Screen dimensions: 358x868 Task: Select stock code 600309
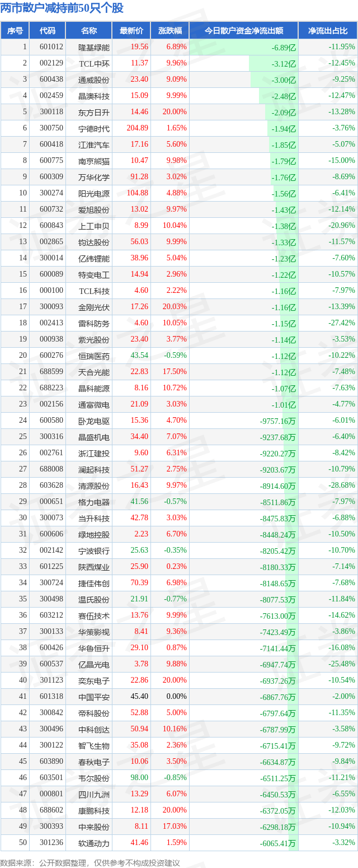[x=51, y=177]
